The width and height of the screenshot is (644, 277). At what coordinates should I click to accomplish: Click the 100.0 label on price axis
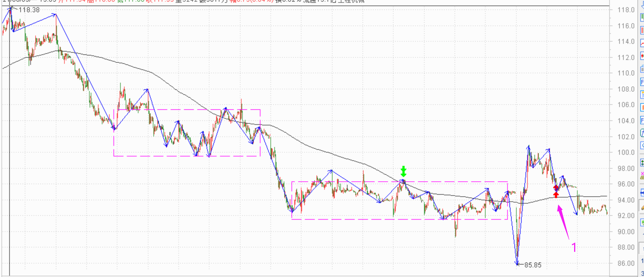626,152
